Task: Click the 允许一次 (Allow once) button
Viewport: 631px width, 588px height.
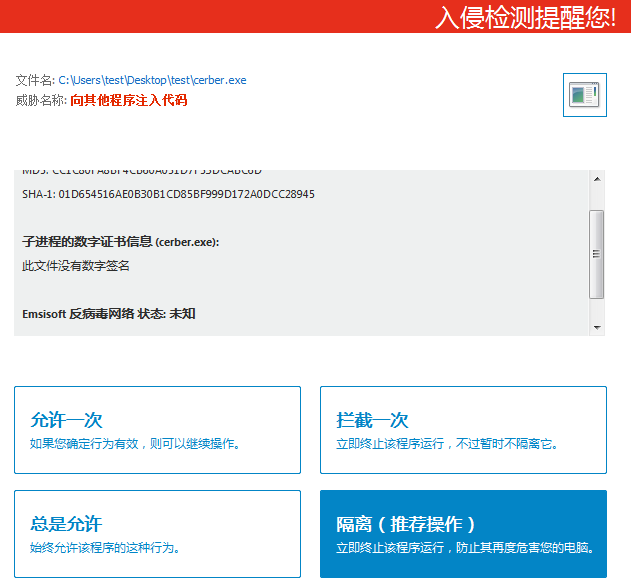Action: (157, 430)
